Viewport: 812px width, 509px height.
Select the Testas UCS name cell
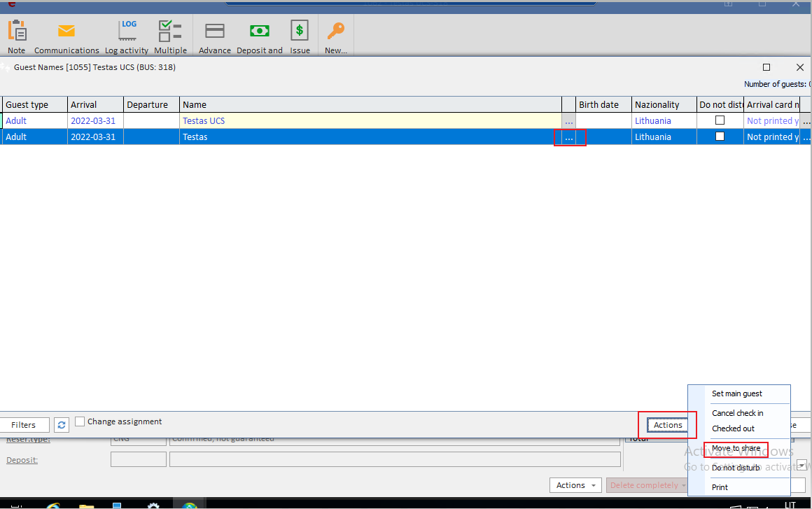(x=370, y=120)
